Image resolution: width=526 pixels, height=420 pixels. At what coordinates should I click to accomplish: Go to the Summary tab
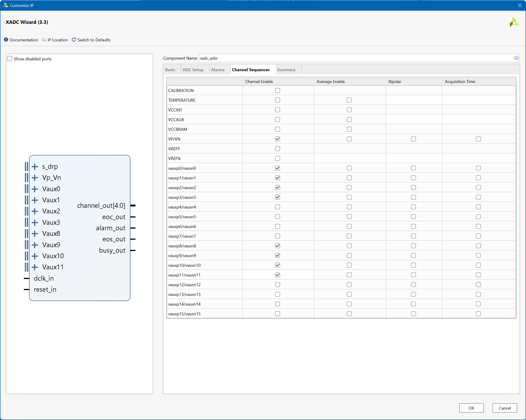(286, 70)
